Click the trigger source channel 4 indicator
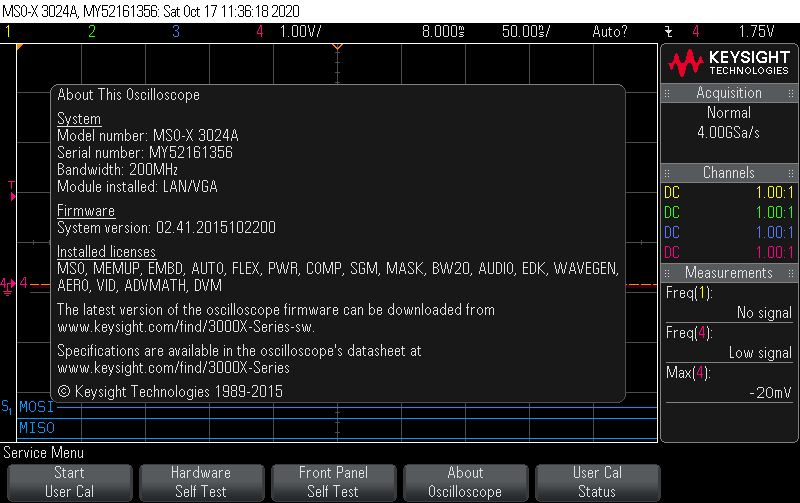Screen dimensions: 800x503 [x=696, y=32]
